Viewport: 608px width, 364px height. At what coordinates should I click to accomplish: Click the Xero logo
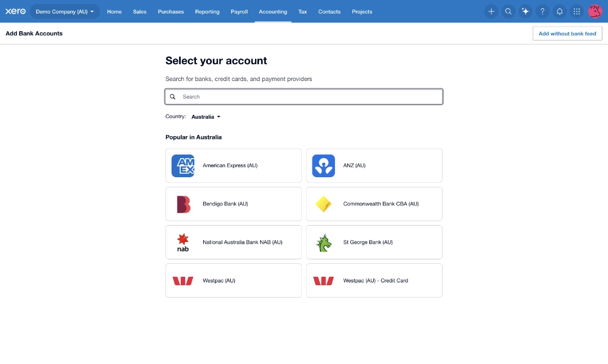(x=16, y=11)
